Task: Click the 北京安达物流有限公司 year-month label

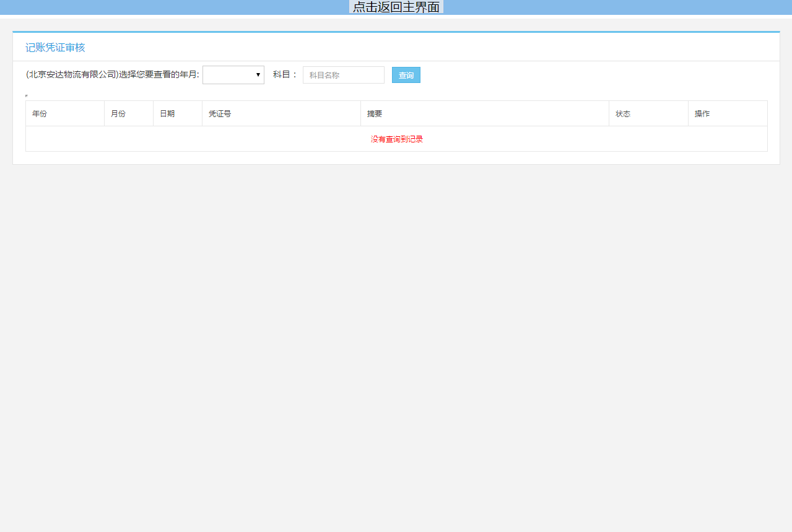Action: [112, 75]
